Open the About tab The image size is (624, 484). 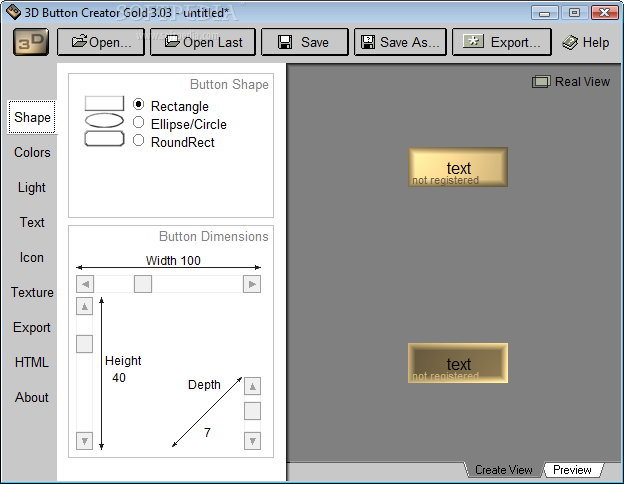pyautogui.click(x=32, y=397)
